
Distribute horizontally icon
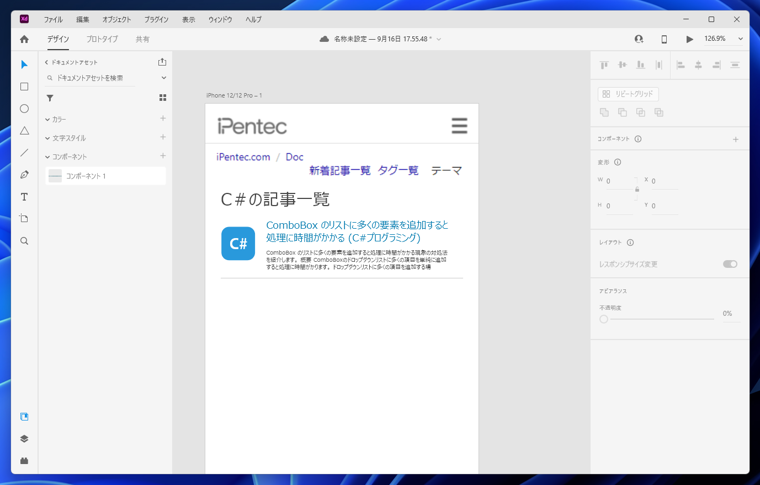tap(658, 65)
